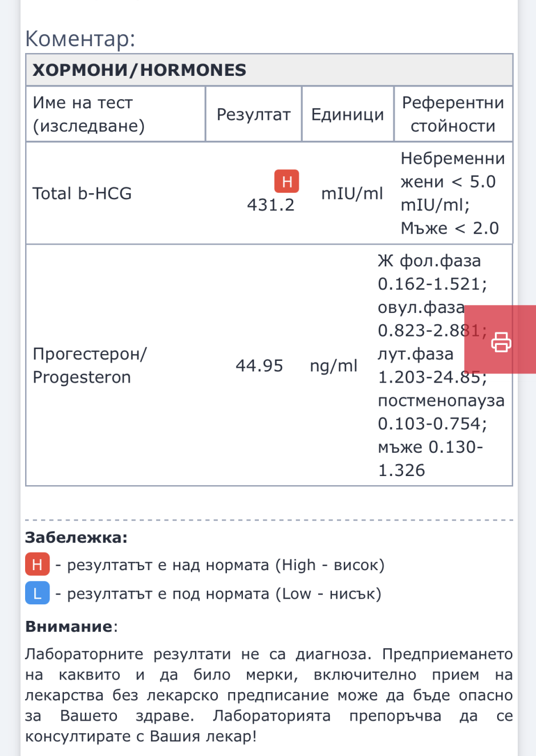Select the 431.2 result value
Screen dimensions: 536x756
271,205
